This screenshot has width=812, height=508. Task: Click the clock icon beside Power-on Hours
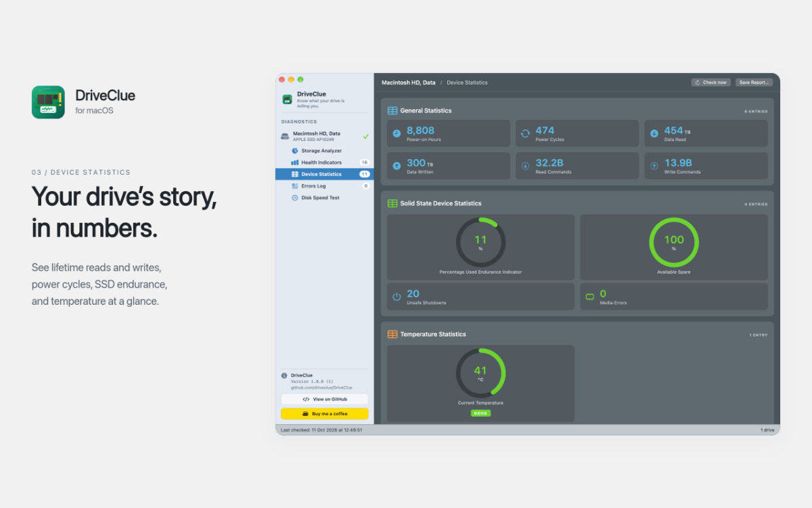(x=397, y=133)
